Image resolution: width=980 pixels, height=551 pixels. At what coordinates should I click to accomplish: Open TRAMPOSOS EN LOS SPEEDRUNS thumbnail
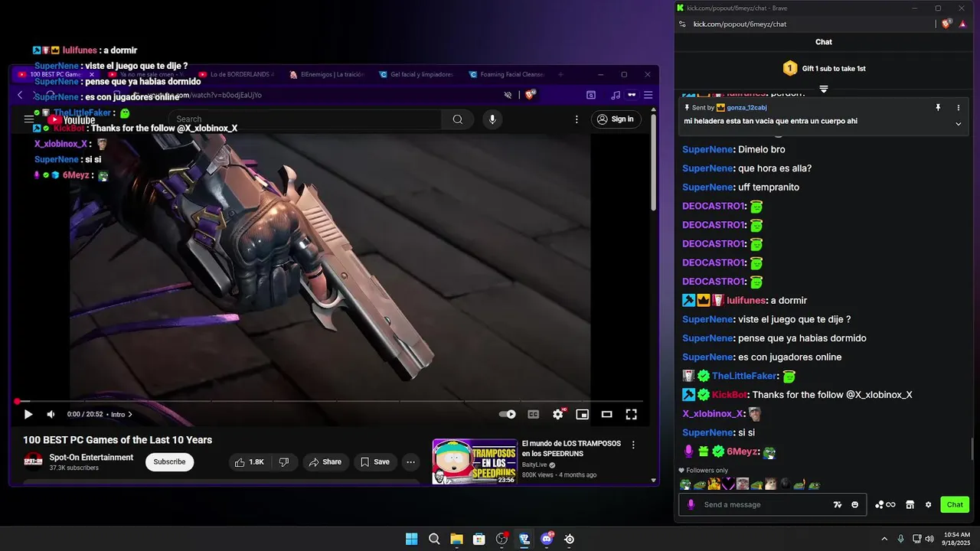475,461
